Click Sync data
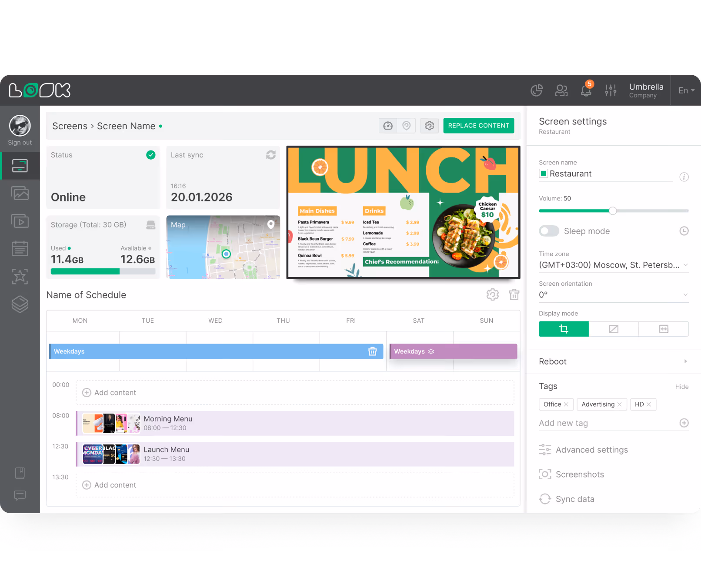The height and width of the screenshot is (588, 701). [567, 499]
